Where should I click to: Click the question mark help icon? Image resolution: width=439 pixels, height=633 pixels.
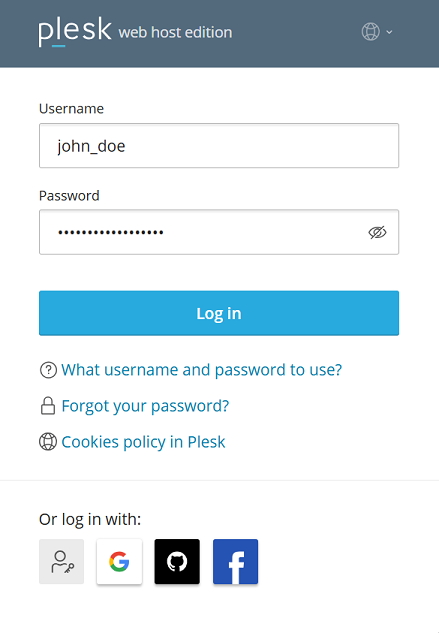point(48,370)
